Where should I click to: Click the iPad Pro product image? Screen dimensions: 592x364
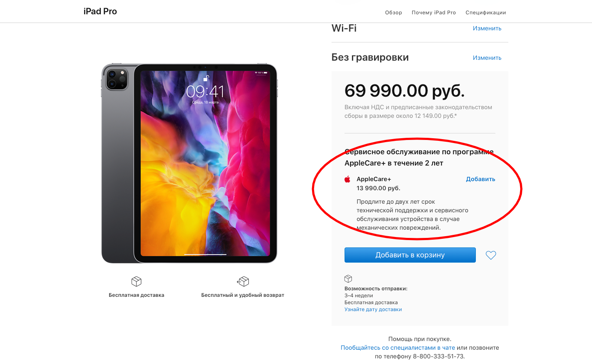pos(189,163)
